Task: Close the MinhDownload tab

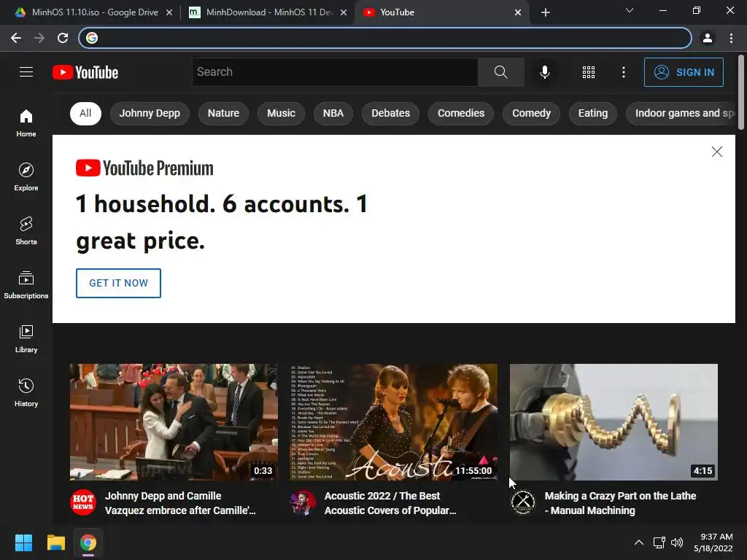Action: [x=344, y=12]
